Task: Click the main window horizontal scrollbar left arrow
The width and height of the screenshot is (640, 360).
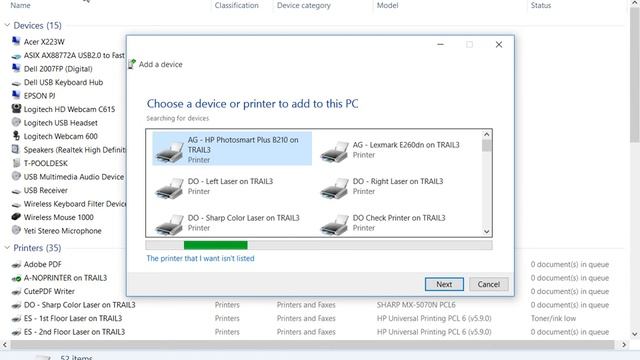Action: point(4,345)
